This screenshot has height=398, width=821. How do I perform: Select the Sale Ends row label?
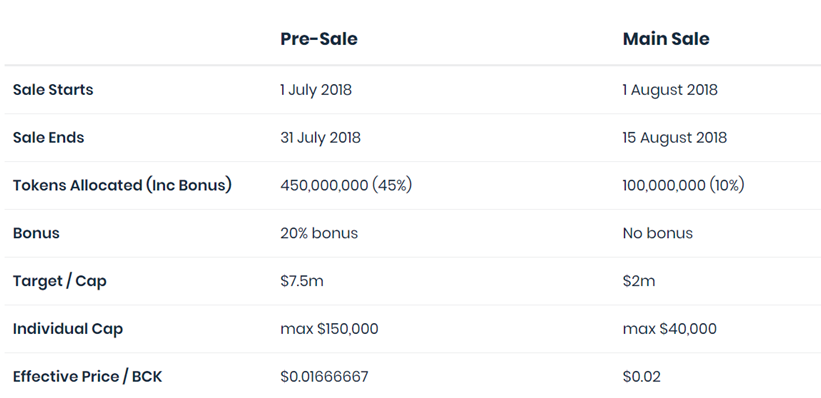[48, 138]
